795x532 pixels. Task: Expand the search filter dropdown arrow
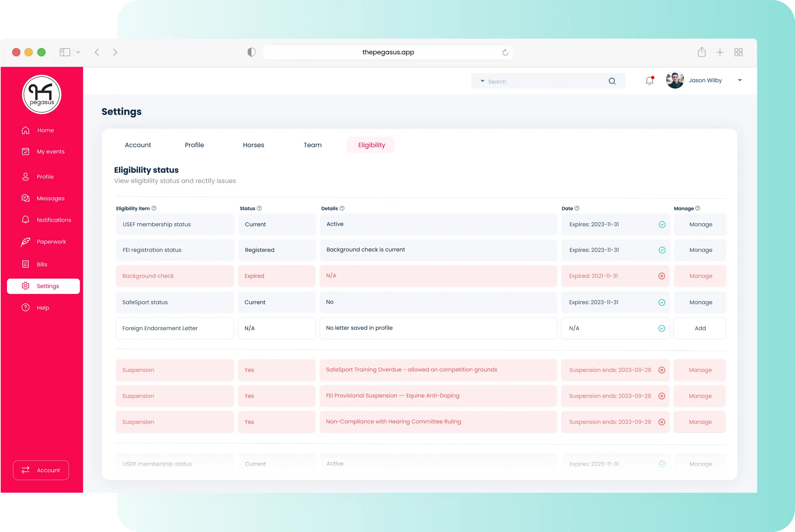(x=482, y=81)
